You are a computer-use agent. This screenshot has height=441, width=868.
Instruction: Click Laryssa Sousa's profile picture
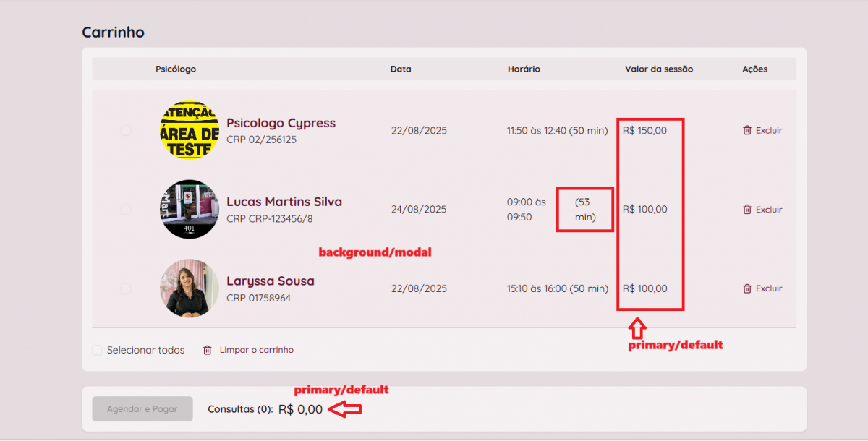click(190, 288)
